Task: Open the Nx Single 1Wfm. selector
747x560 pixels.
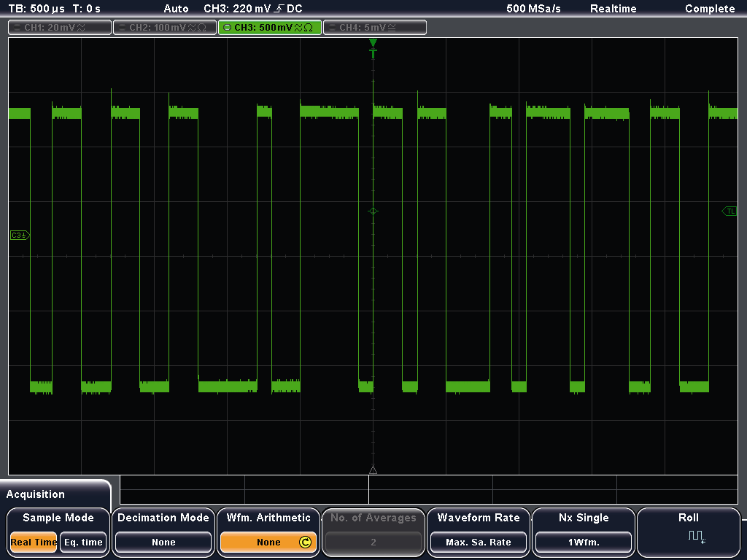Action: [x=583, y=542]
